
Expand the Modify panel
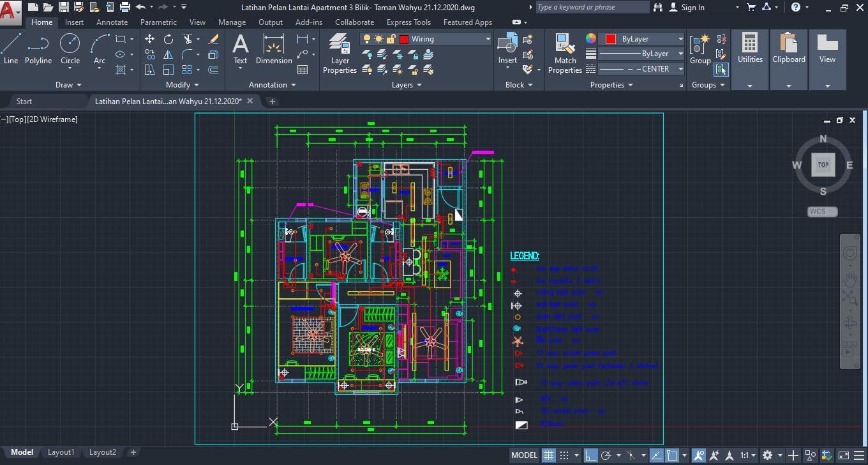pyautogui.click(x=183, y=85)
